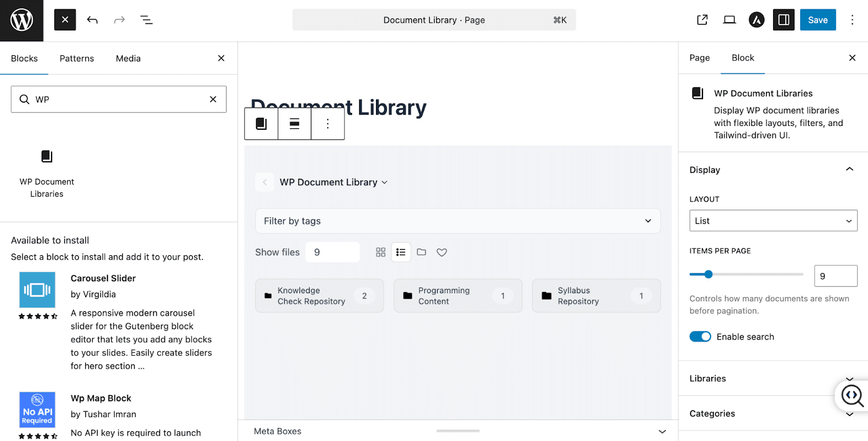This screenshot has width=868, height=441.
Task: Select the Carousel Slider title
Action: (x=103, y=278)
